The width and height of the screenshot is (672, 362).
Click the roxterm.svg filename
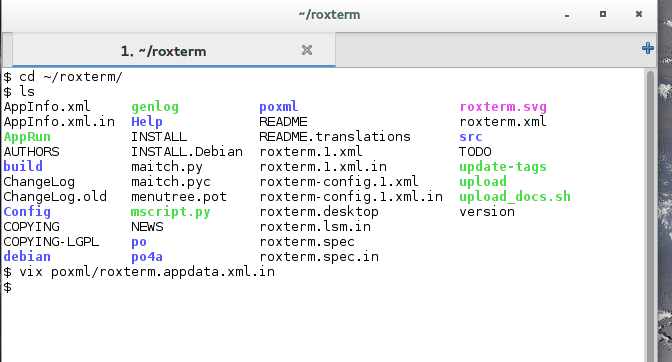pyautogui.click(x=503, y=107)
